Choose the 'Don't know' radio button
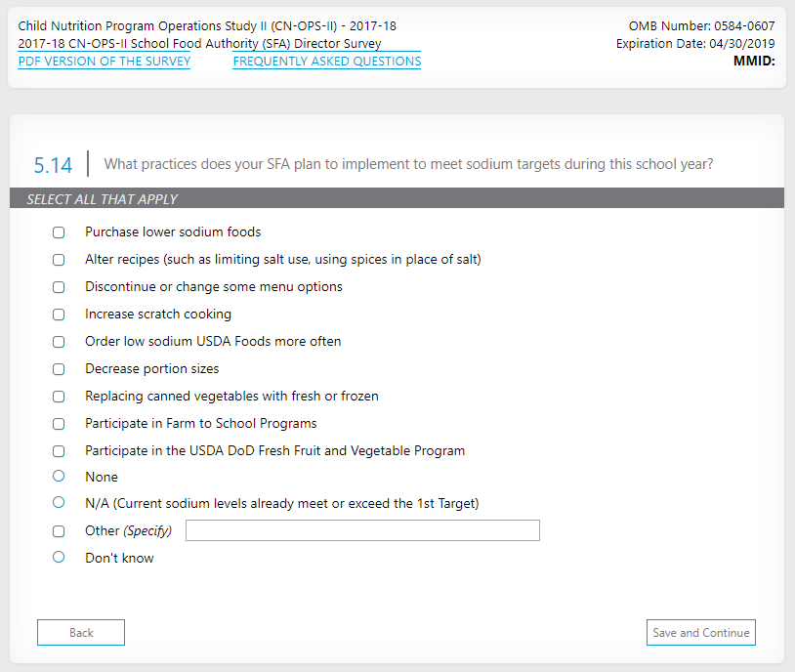This screenshot has height=672, width=795. (x=59, y=557)
